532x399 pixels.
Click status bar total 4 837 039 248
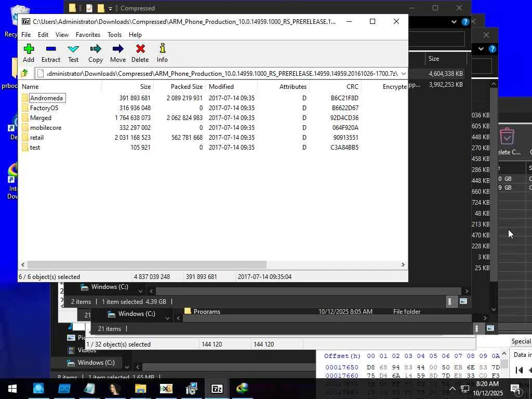152,276
